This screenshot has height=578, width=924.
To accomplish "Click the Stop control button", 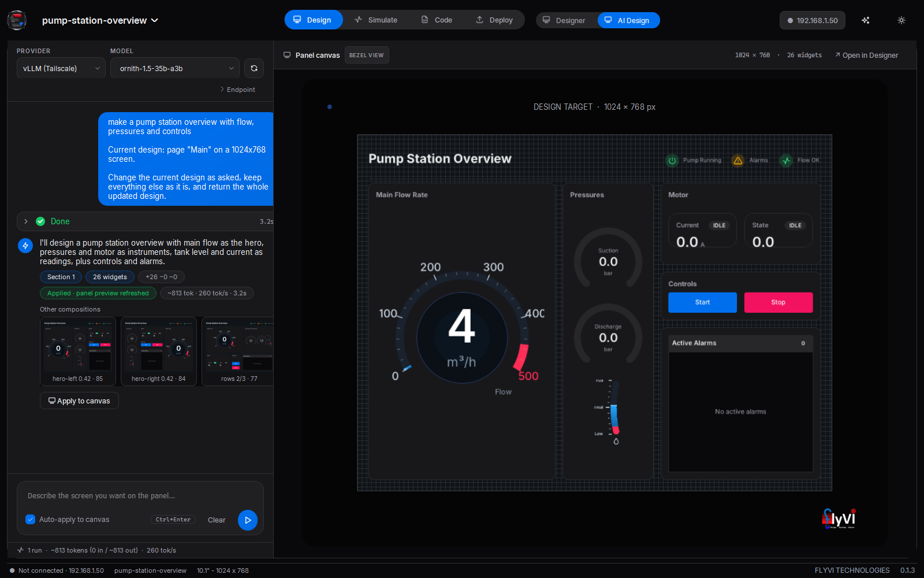I will pos(778,302).
